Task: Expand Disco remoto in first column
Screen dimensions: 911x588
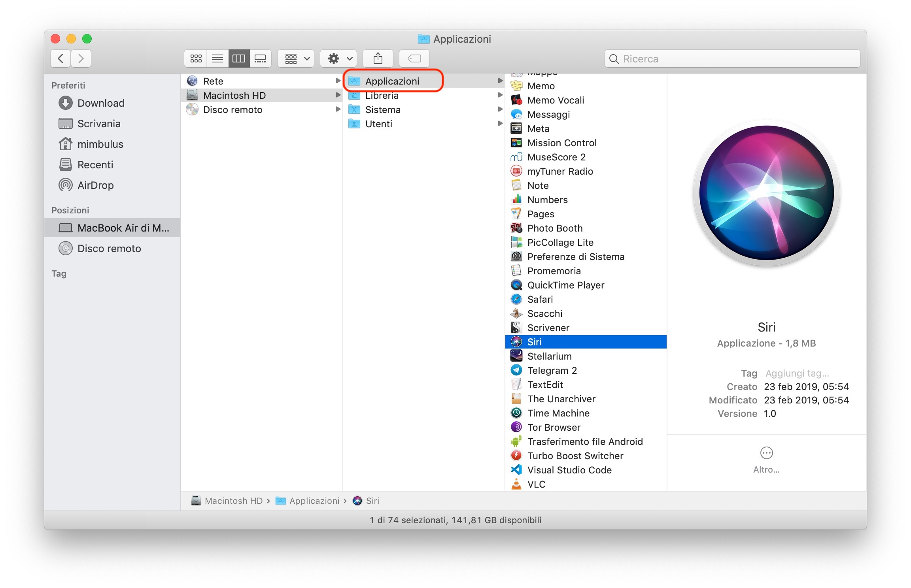Action: pyautogui.click(x=338, y=109)
